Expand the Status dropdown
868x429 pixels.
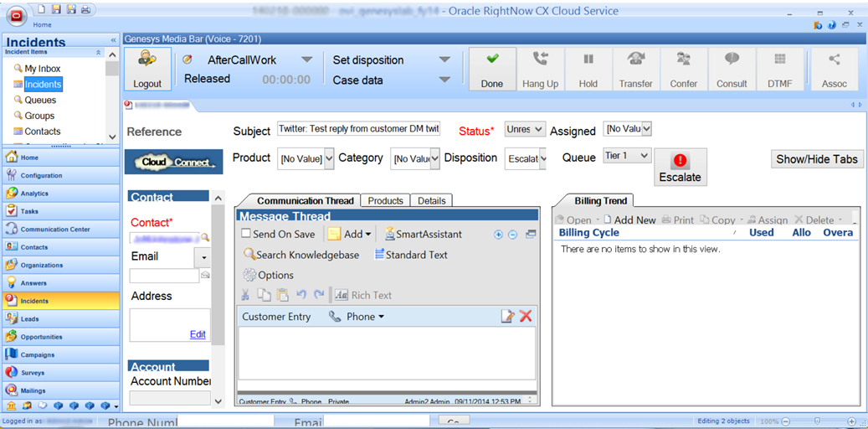537,130
